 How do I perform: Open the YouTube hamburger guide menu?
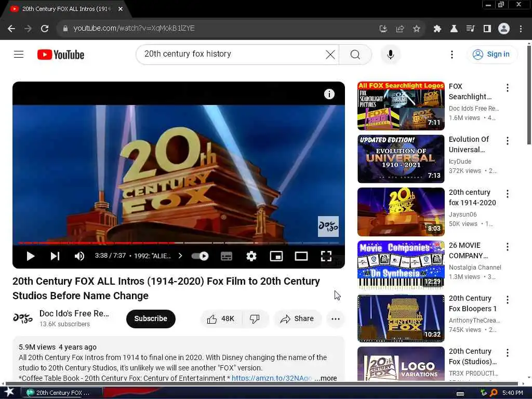19,54
